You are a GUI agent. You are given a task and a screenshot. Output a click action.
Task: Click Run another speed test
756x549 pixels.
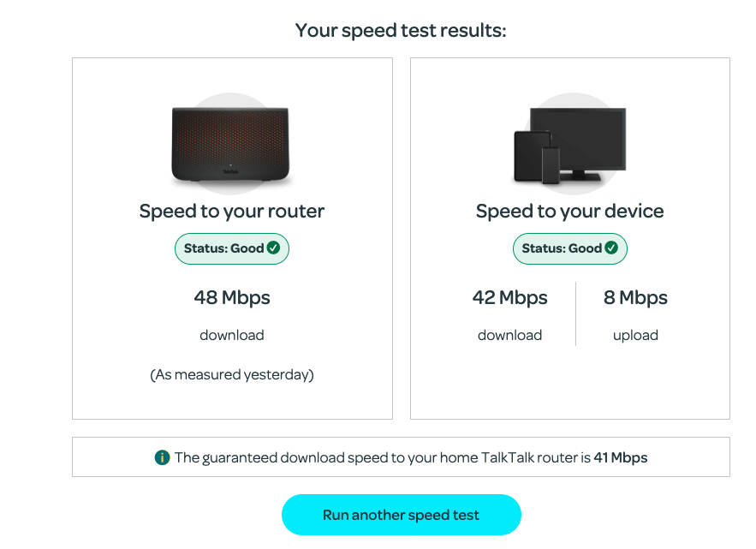click(402, 515)
